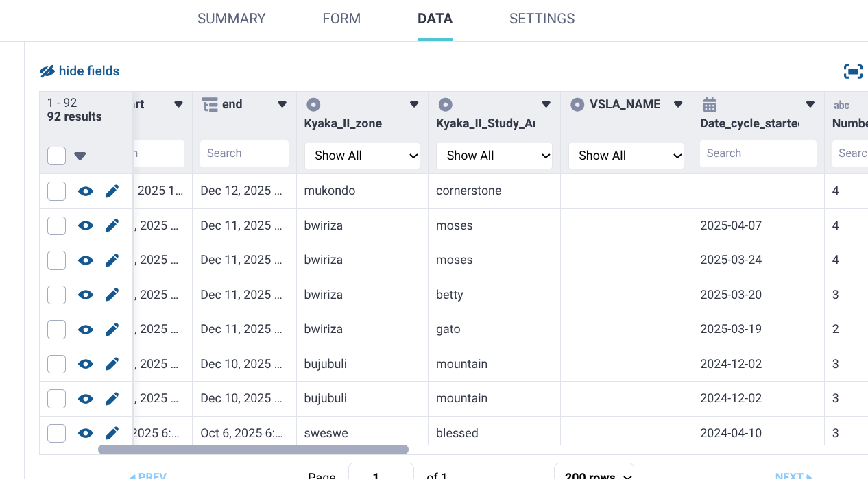Edit the mukondo cornerstone submission
This screenshot has width=868, height=479.
[x=112, y=191]
